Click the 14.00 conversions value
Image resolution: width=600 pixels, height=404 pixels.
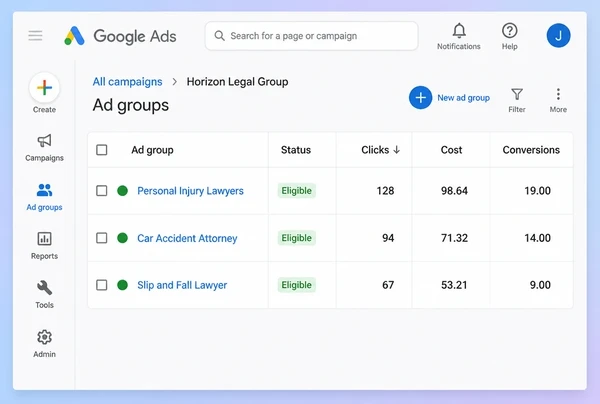click(538, 238)
